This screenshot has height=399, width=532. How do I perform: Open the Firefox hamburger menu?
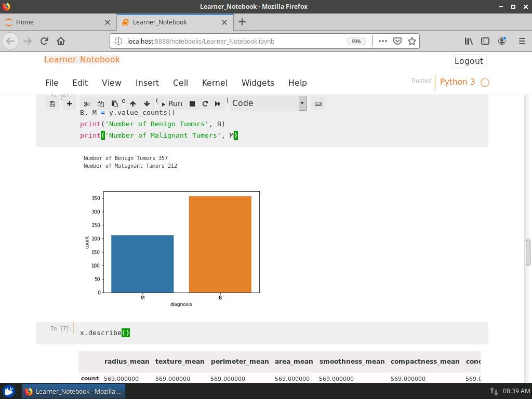pyautogui.click(x=522, y=42)
